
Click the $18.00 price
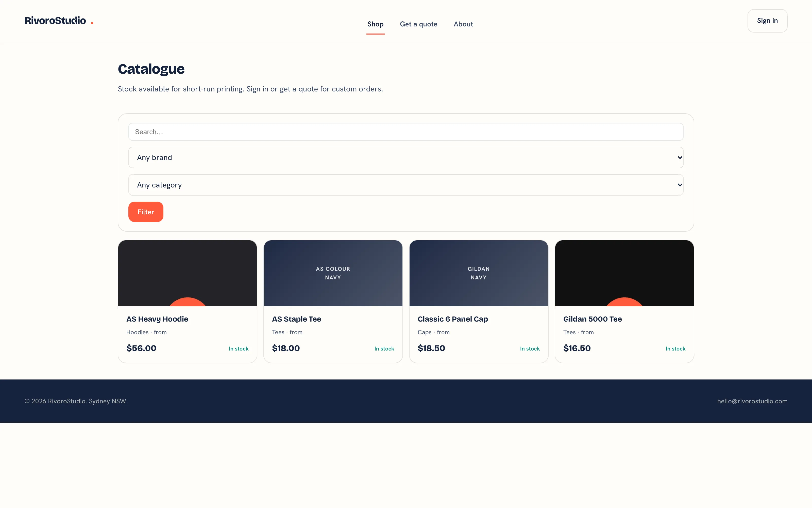286,348
